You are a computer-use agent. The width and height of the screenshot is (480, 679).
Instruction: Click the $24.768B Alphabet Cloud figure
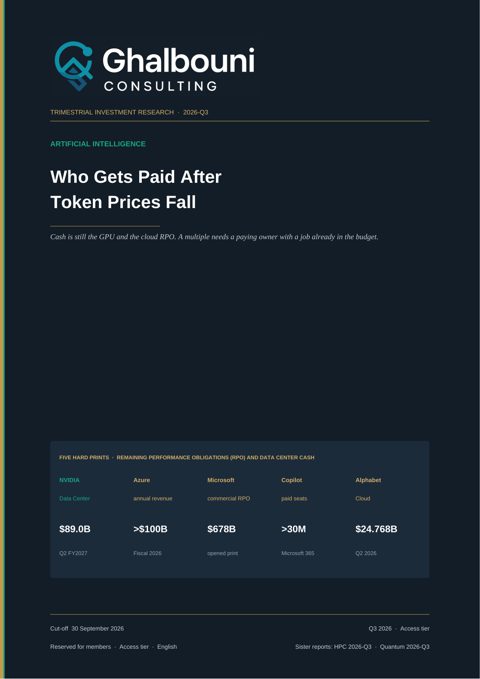coord(376,529)
